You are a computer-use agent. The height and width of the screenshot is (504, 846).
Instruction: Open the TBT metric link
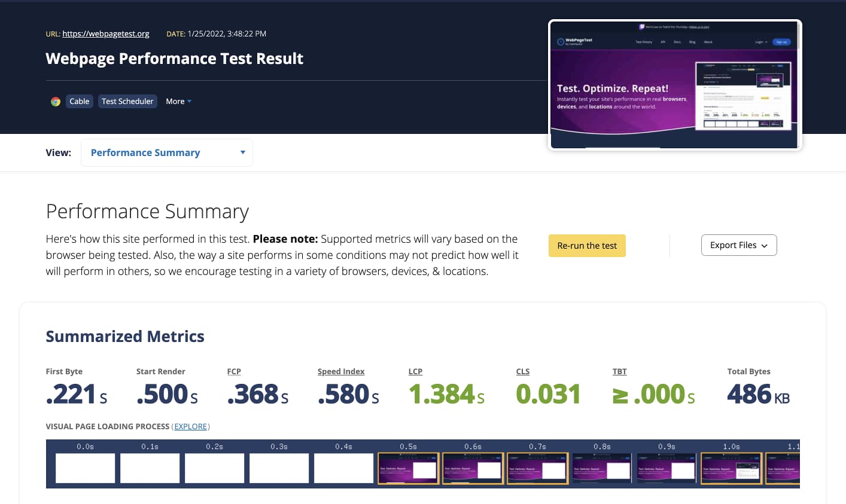point(620,371)
